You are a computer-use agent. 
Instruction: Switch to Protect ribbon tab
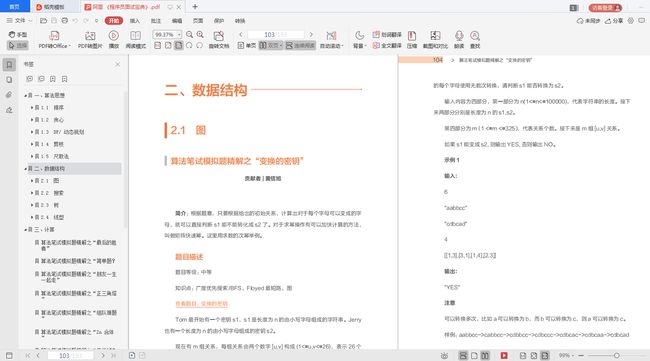[219, 20]
